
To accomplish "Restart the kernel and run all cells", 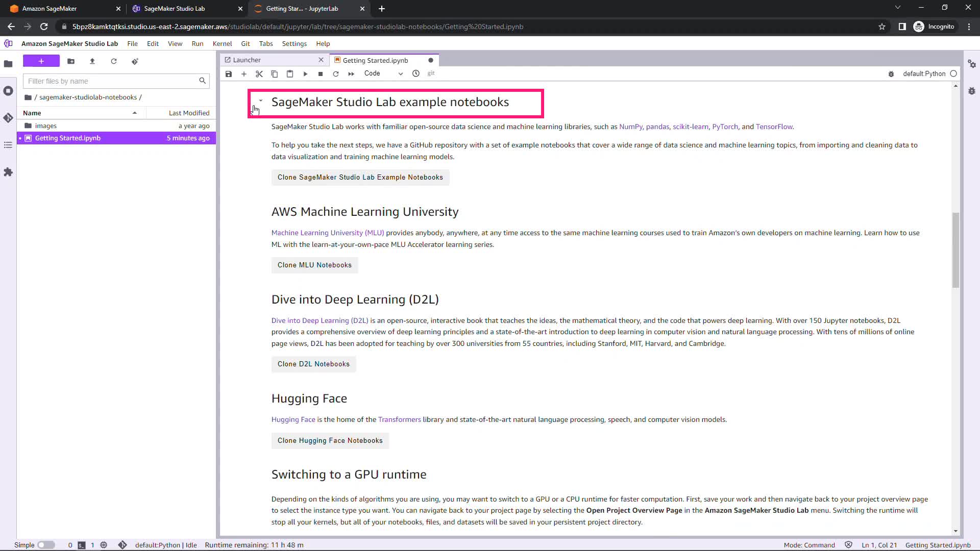I will coord(351,74).
